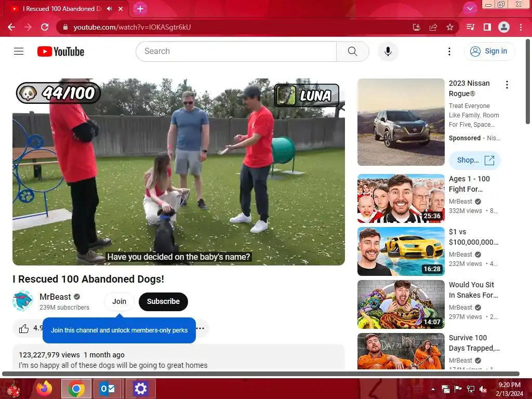Open the media controls icon in Chrome toolbar
This screenshot has width=532, height=399.
pyautogui.click(x=470, y=27)
